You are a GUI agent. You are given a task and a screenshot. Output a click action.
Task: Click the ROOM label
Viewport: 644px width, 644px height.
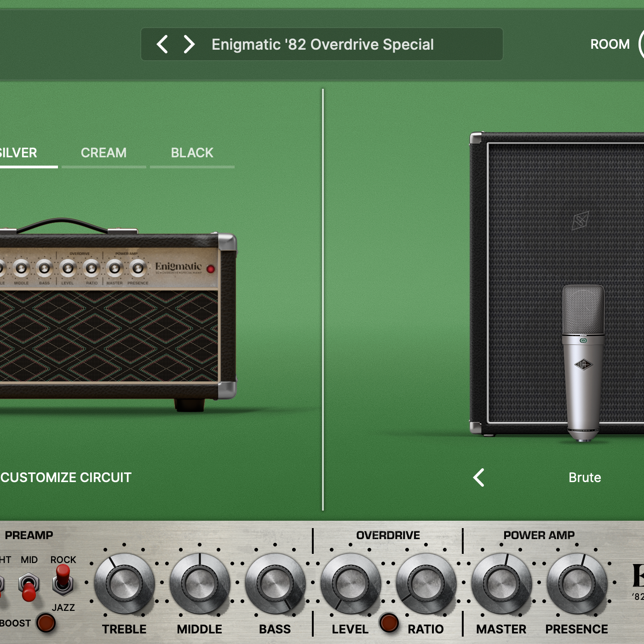pos(610,44)
